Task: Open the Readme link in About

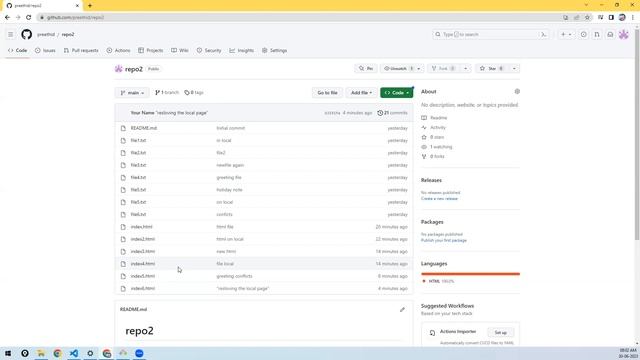Action: pyautogui.click(x=434, y=118)
